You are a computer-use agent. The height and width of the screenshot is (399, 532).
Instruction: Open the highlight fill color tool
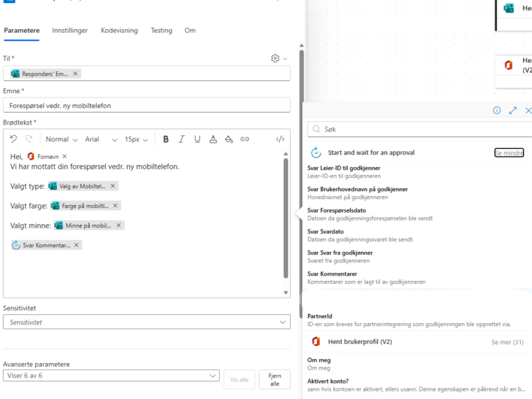229,139
